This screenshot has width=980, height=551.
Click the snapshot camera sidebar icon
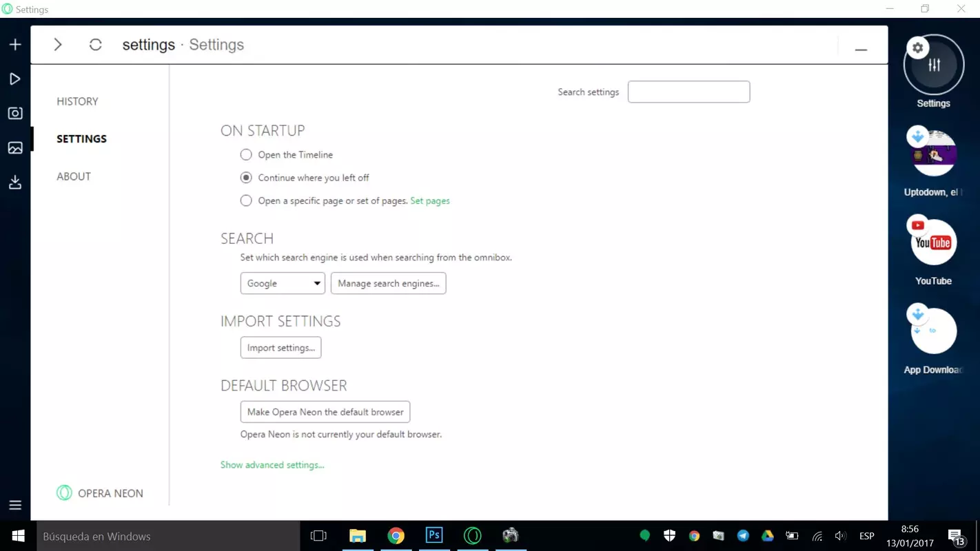[15, 113]
